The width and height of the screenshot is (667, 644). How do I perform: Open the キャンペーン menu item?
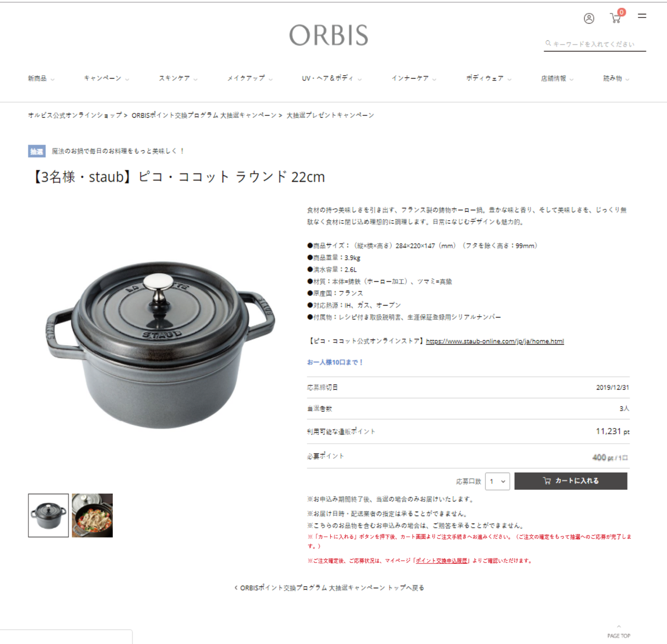coord(106,78)
